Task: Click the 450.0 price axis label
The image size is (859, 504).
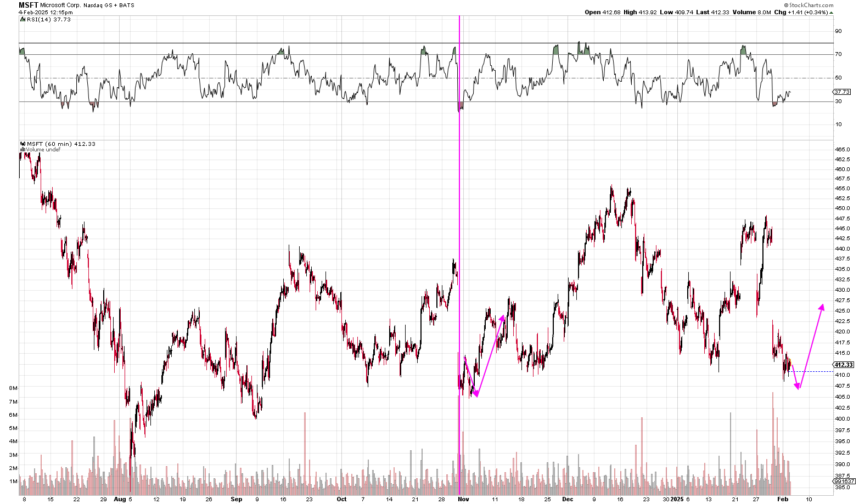Action: [x=842, y=208]
